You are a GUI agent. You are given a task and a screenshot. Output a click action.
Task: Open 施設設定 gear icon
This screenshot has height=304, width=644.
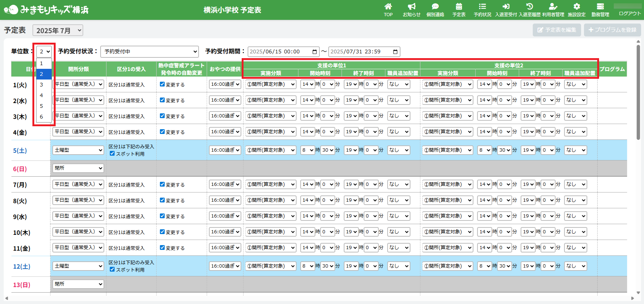tap(577, 7)
